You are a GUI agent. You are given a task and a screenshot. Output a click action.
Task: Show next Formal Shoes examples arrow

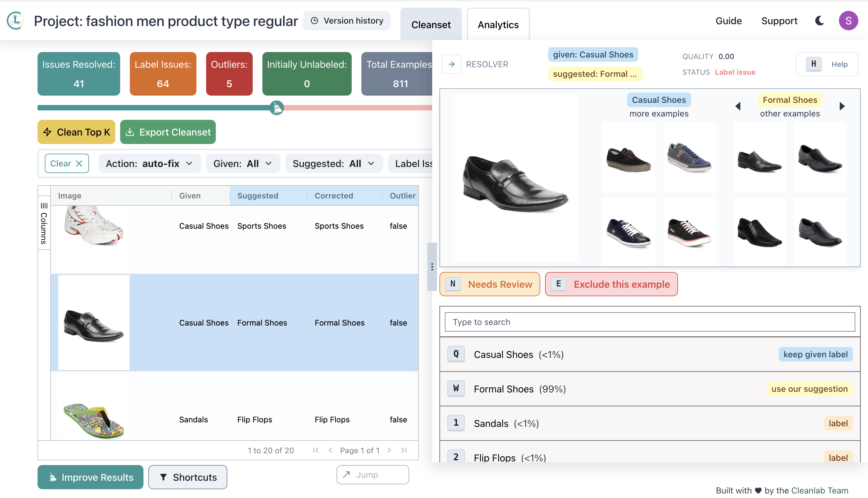pos(842,106)
